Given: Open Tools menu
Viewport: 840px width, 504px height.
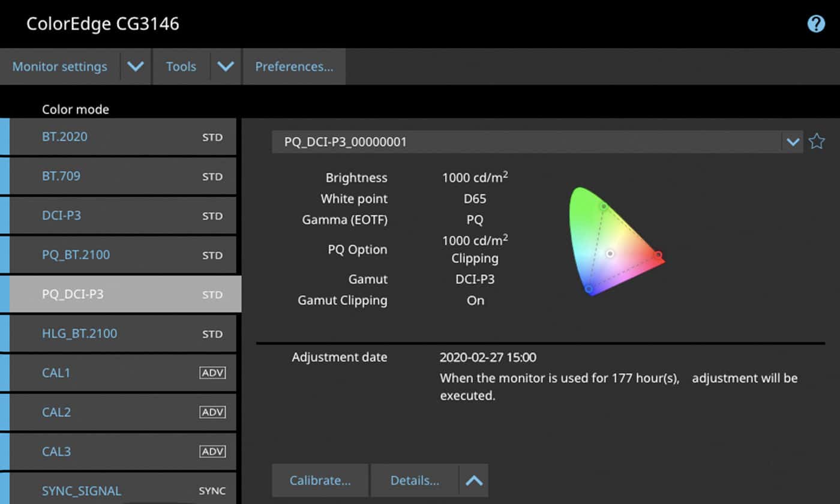Looking at the screenshot, I should 181,67.
